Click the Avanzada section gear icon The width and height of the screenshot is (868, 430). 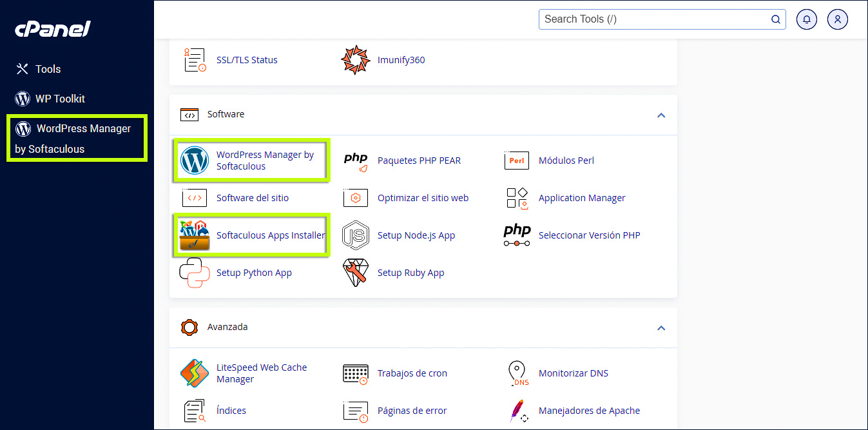(x=189, y=327)
